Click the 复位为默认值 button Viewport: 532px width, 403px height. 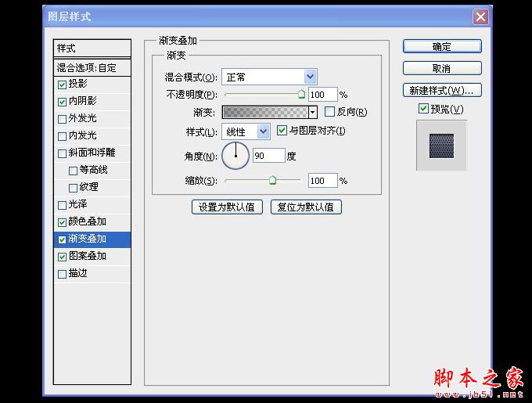306,207
